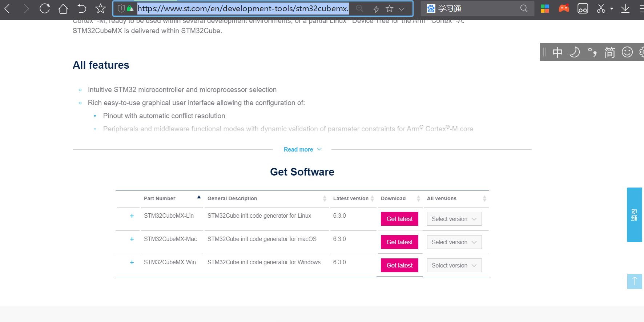
Task: Toggle half-width moon icon on IME bar
Action: (x=575, y=52)
